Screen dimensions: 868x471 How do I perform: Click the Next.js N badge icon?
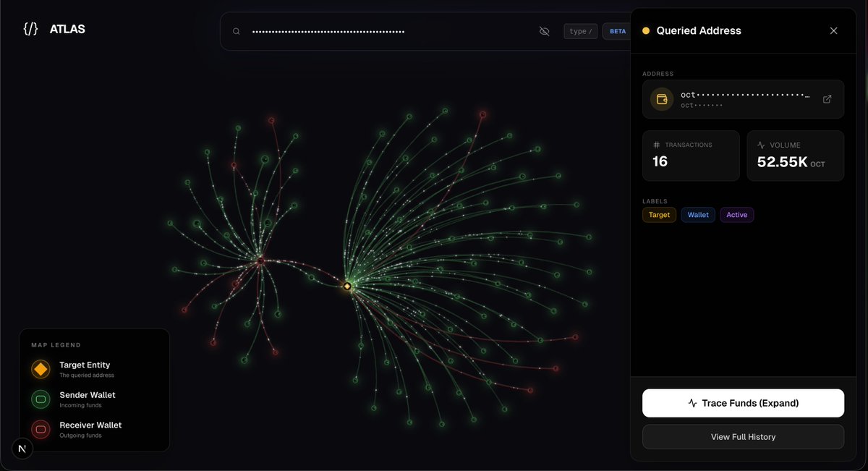click(x=22, y=449)
